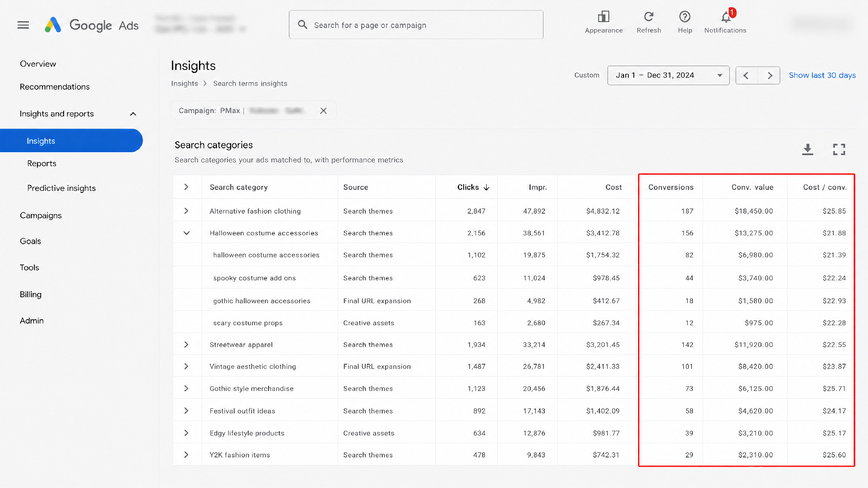The height and width of the screenshot is (488, 868).
Task: Expand Streetwear apparel row
Action: [186, 345]
